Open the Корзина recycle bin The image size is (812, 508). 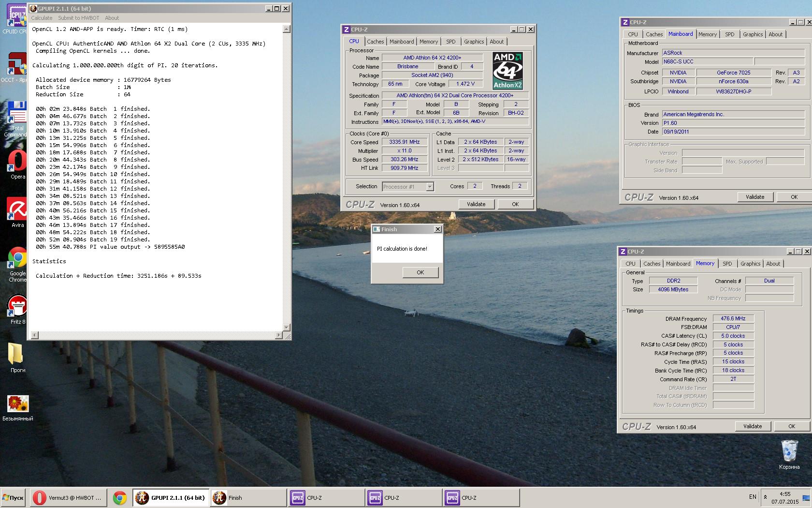pos(789,454)
